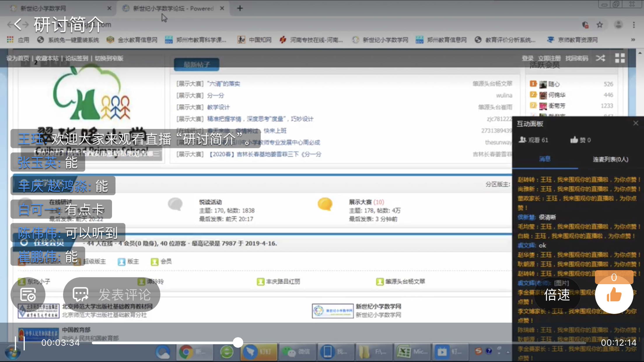Click 登录 in forum header
644x362 pixels.
point(528,58)
